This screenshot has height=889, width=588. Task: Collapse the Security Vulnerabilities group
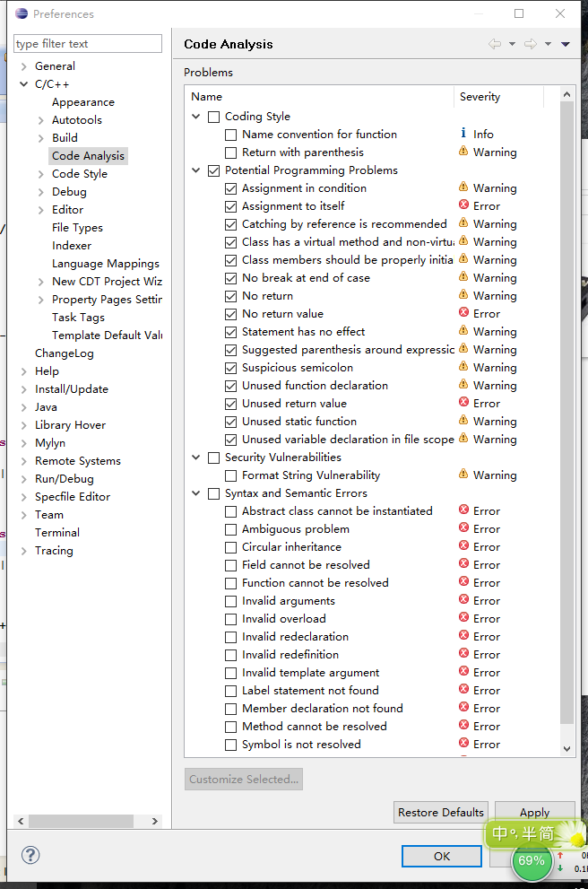point(196,457)
